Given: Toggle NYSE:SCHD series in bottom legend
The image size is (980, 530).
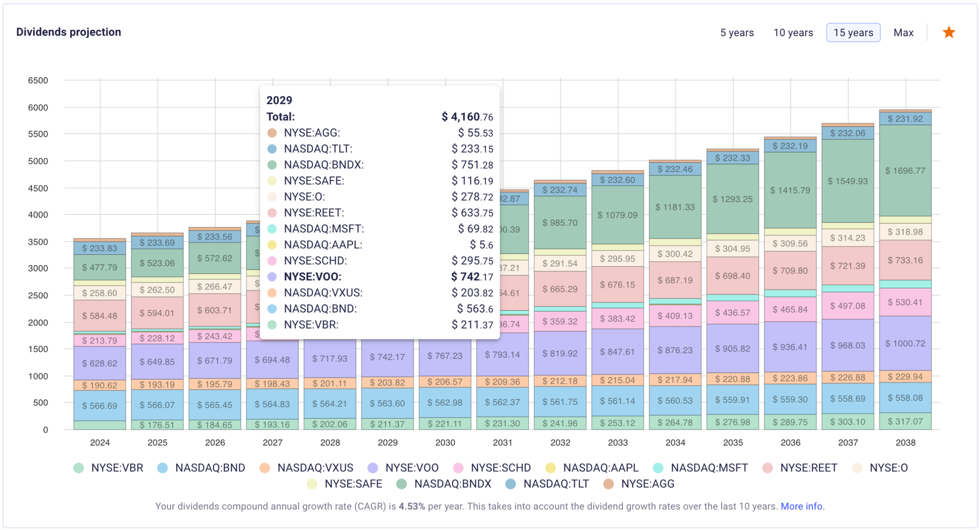Looking at the screenshot, I should click(492, 468).
